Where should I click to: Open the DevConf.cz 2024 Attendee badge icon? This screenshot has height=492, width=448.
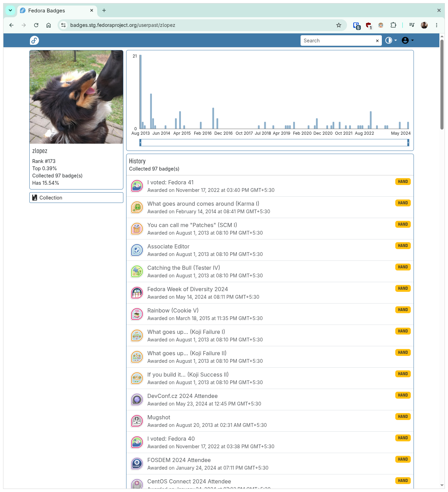pyautogui.click(x=137, y=400)
